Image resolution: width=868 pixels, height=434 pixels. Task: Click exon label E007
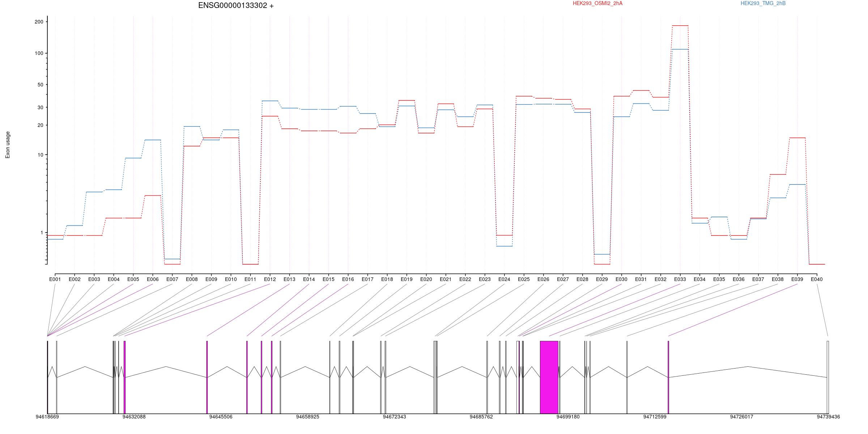[x=172, y=279]
